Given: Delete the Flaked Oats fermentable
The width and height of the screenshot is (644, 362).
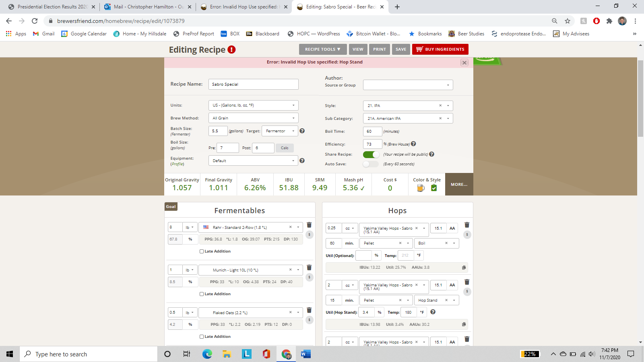Looking at the screenshot, I should [x=309, y=310].
